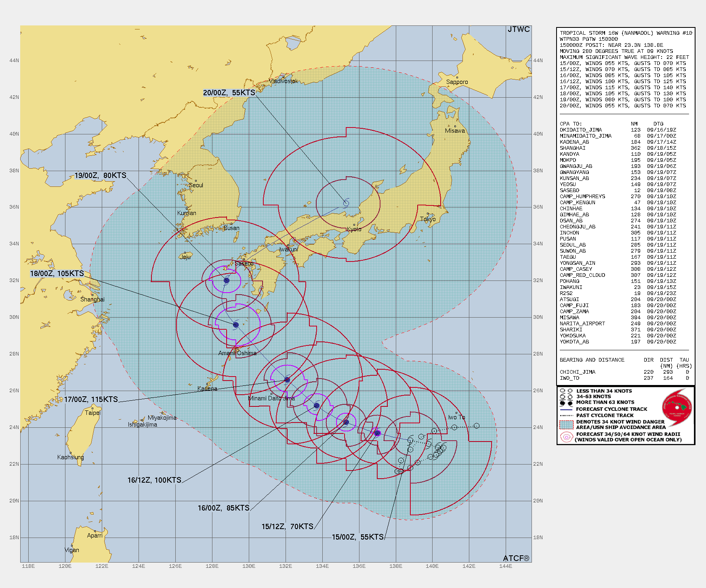This screenshot has width=706, height=588.
Task: Click the 18/00Z forecast position marker
Action: [x=236, y=325]
